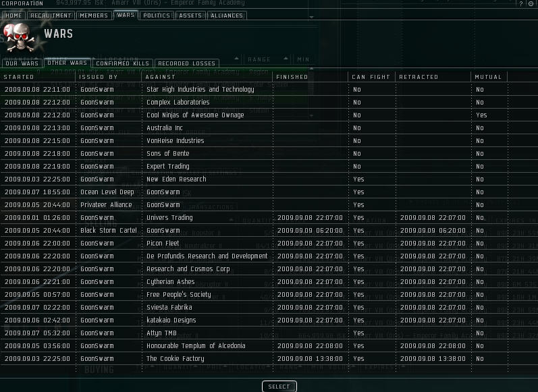538x392 pixels.
Task: Click finished date 2009.09.08 22:08:00
Action: click(x=310, y=346)
